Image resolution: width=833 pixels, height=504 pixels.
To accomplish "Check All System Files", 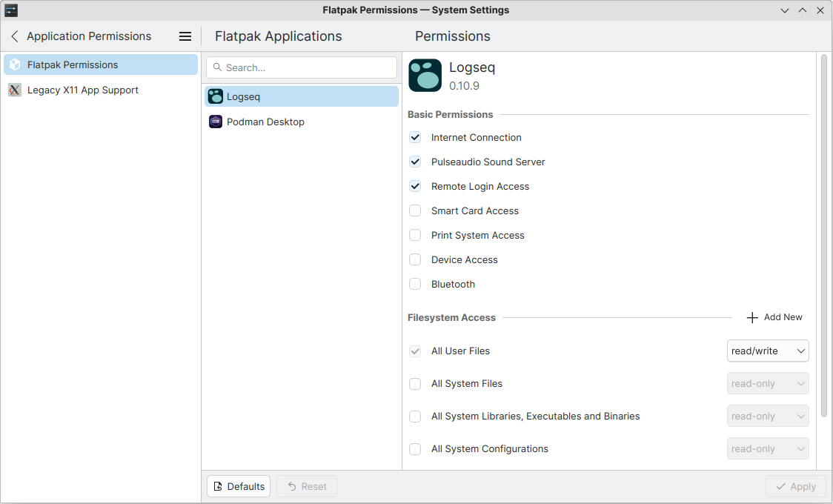I will [415, 383].
